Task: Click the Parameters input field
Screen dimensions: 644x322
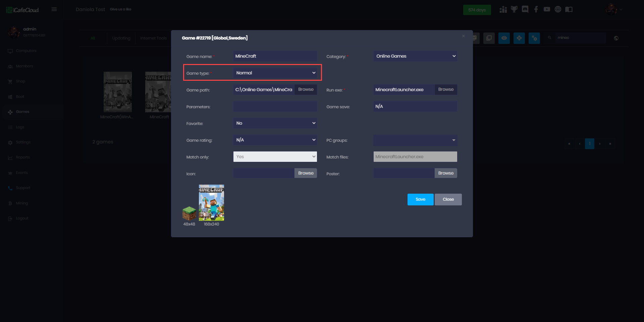Action: (x=275, y=107)
